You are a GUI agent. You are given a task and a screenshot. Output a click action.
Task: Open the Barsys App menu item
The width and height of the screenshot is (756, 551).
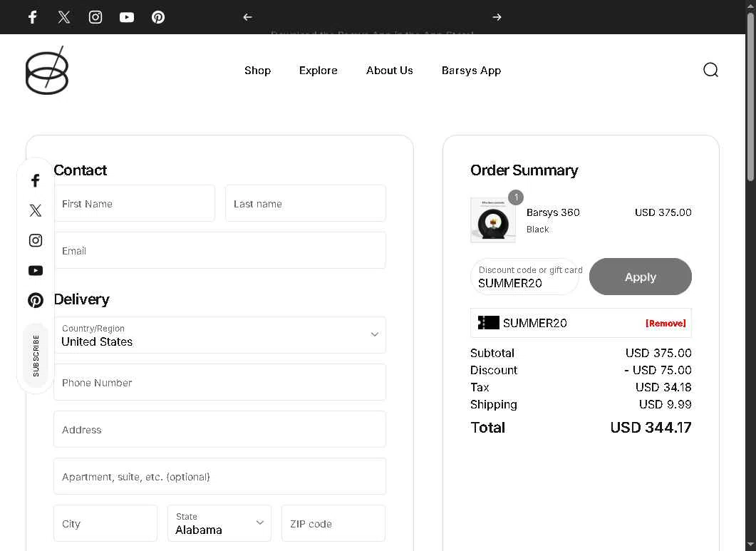(x=471, y=71)
